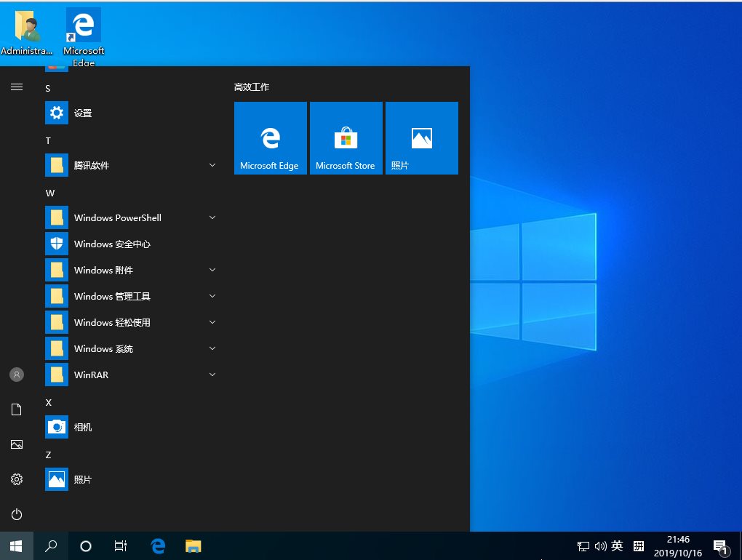Open the 相机 app
The width and height of the screenshot is (742, 560).
coord(82,427)
